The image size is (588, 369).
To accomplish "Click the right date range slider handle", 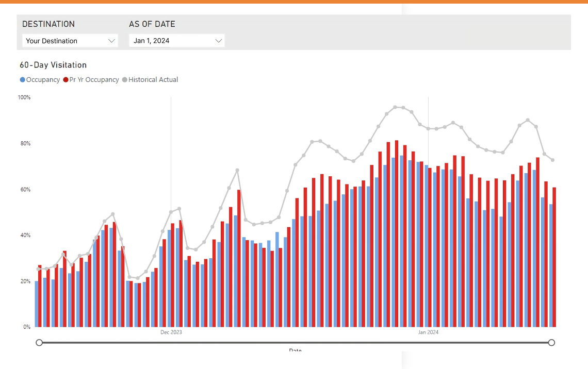I will [x=551, y=342].
